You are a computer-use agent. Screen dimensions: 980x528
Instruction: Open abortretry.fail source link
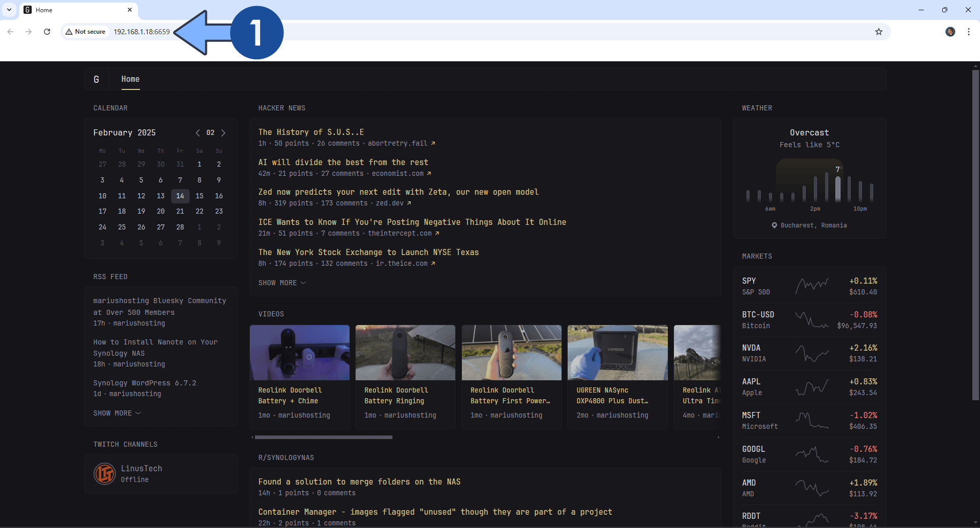(401, 144)
